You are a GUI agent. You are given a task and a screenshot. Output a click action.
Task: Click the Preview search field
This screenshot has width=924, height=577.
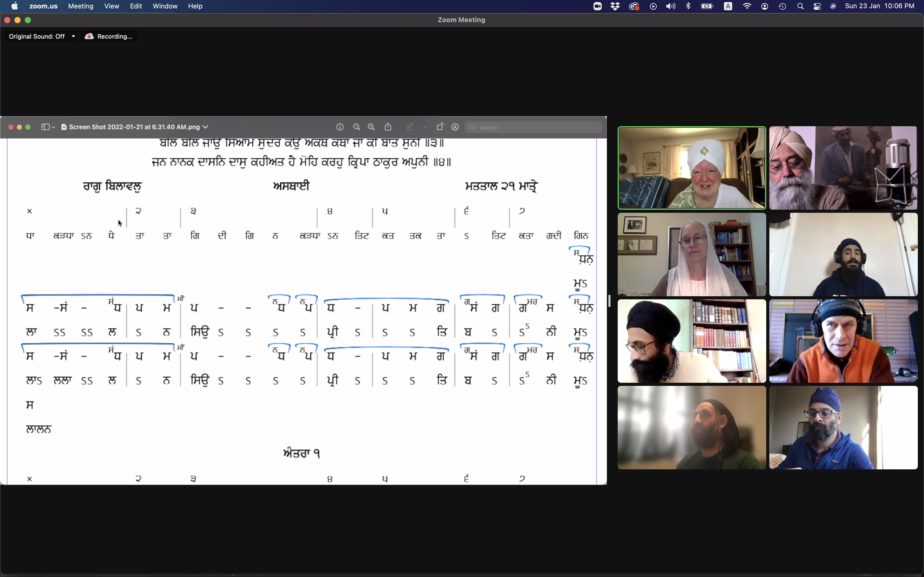(x=534, y=127)
